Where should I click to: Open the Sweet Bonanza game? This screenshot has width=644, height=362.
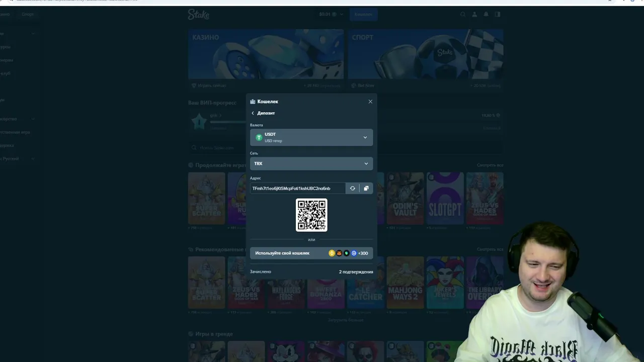tap(326, 282)
